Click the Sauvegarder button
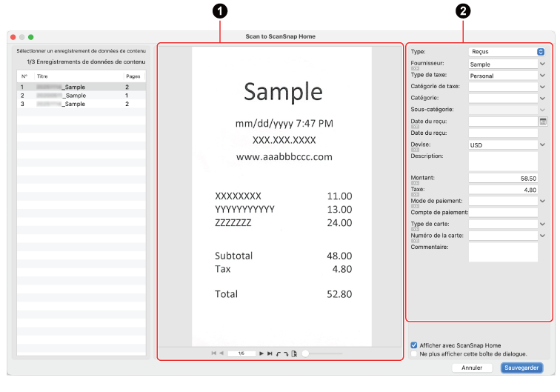560x392 pixels. coord(521,368)
